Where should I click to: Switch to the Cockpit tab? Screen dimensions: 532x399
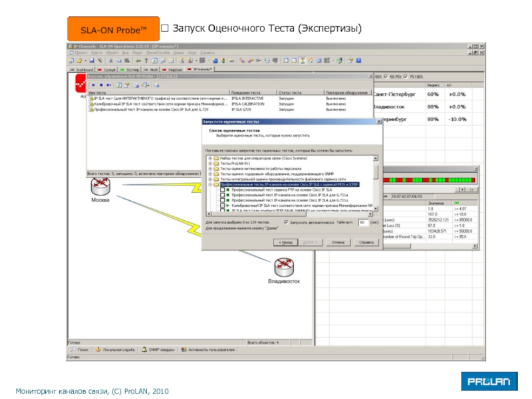[x=106, y=70]
